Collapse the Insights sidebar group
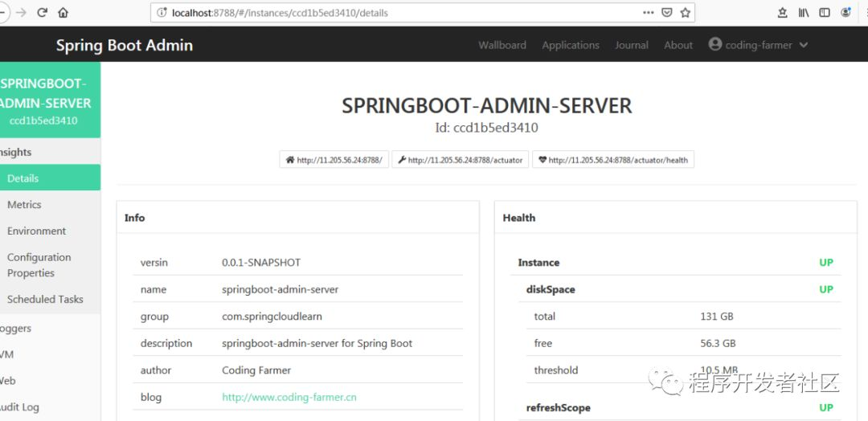 pyautogui.click(x=50, y=152)
